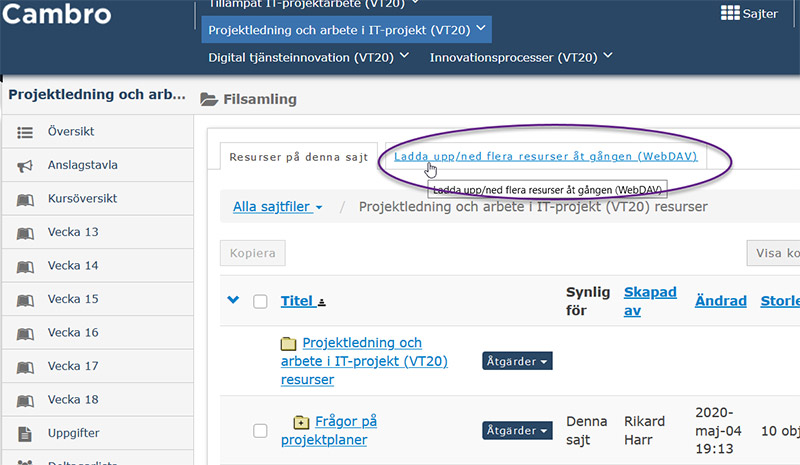Open the Sajter grid icon
The width and height of the screenshot is (800, 465).
(x=730, y=13)
